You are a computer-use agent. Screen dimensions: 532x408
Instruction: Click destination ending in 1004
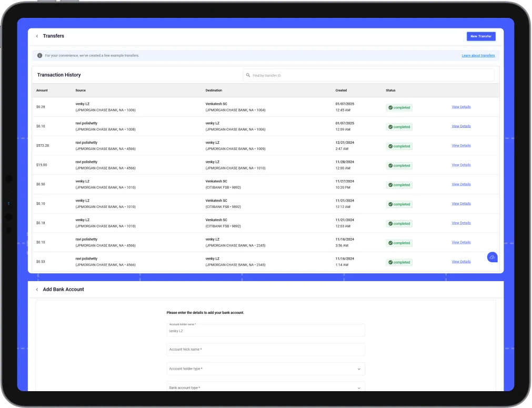click(235, 107)
